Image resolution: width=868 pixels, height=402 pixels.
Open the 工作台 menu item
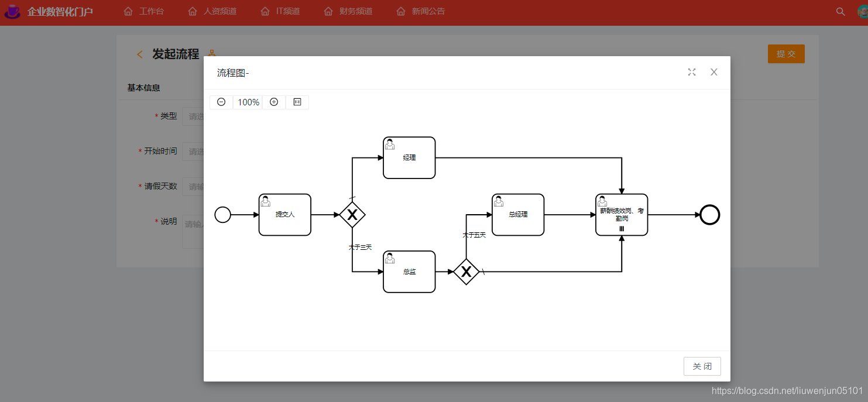144,11
